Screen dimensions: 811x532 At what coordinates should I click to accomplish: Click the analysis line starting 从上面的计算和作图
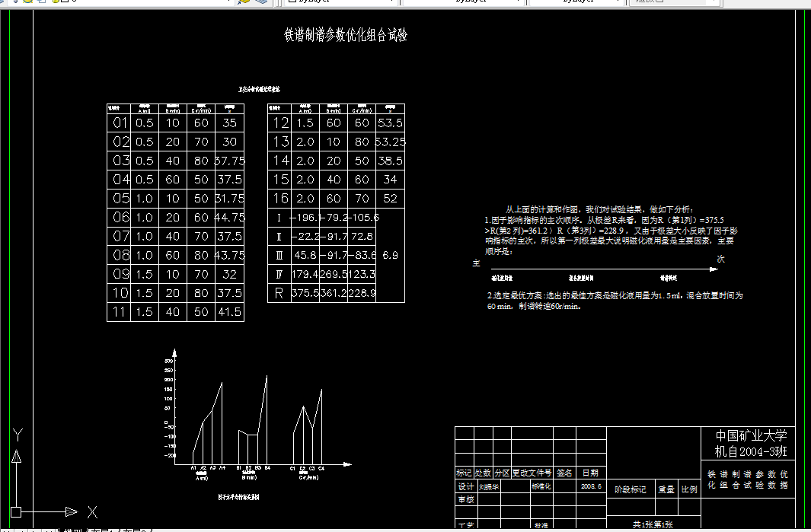(599, 209)
